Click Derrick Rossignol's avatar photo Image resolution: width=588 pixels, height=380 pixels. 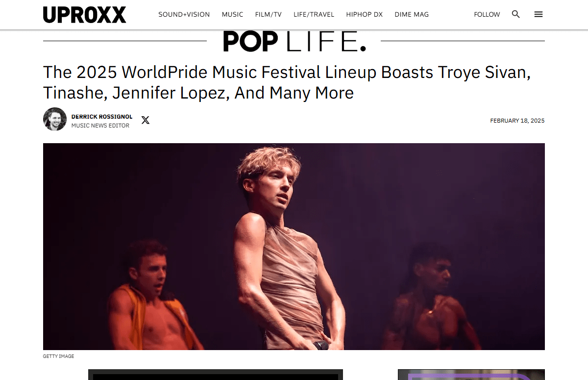55,119
